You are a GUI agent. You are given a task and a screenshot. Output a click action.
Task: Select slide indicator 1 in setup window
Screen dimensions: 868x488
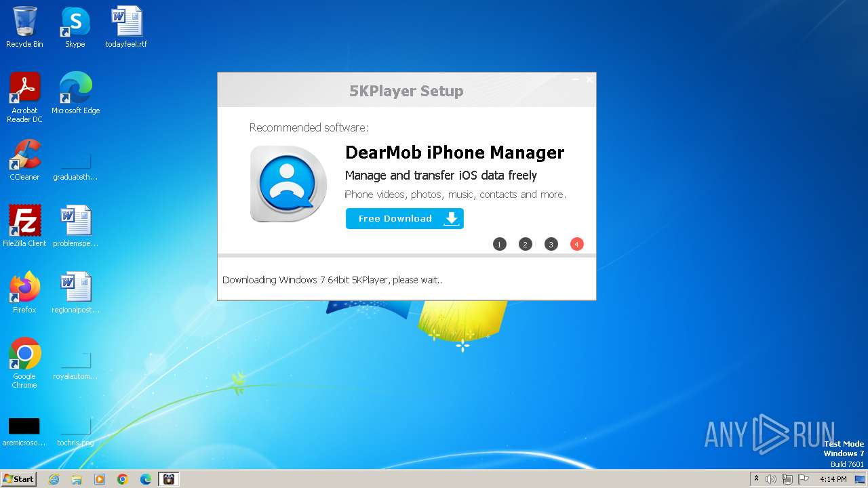coord(500,244)
